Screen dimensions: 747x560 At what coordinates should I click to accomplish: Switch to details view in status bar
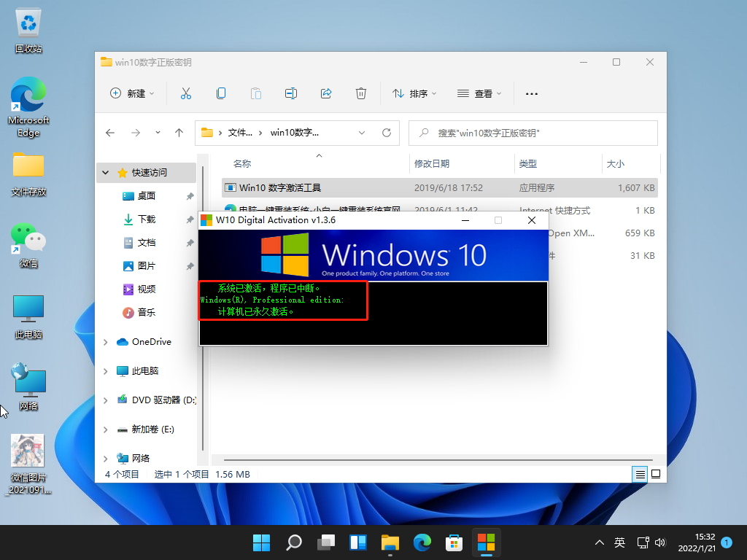coord(640,474)
